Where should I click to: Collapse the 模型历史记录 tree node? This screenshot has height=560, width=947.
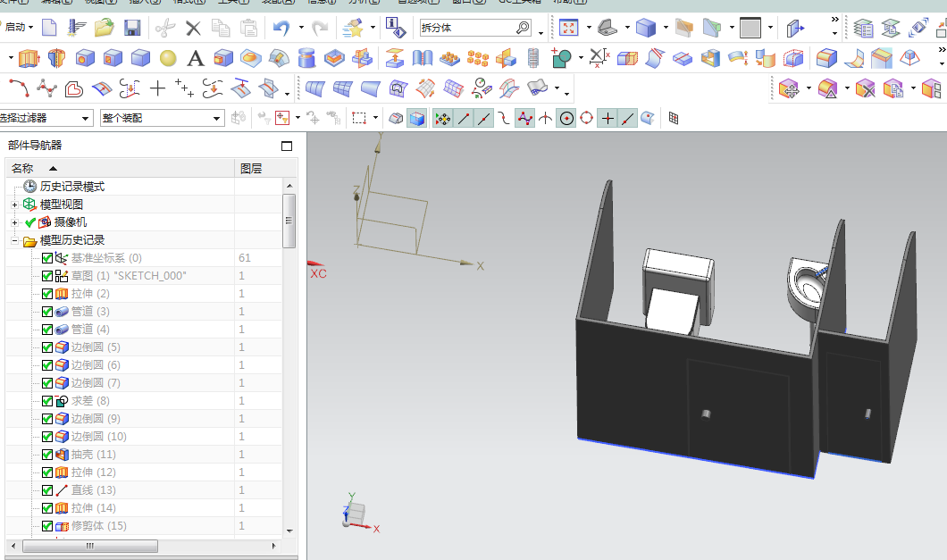(x=14, y=240)
